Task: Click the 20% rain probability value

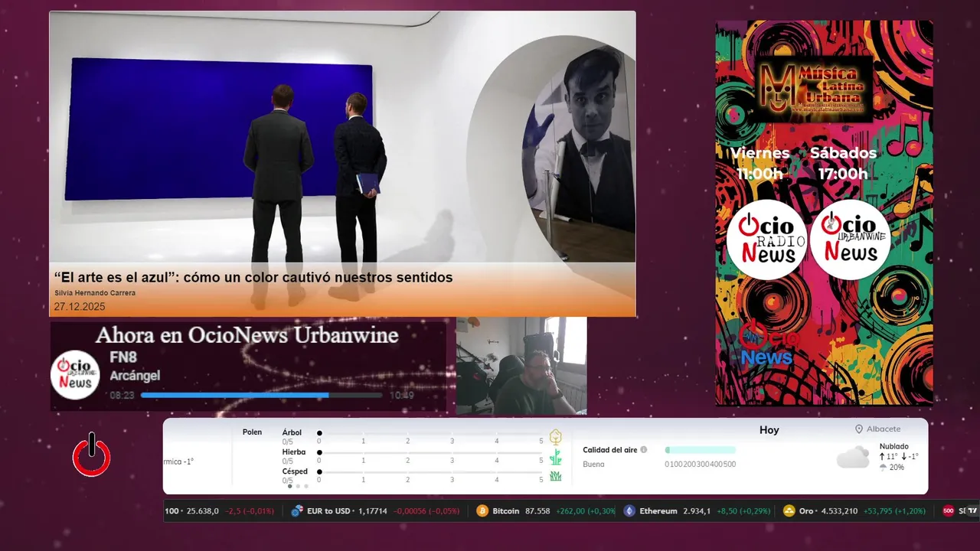Action: [x=897, y=468]
